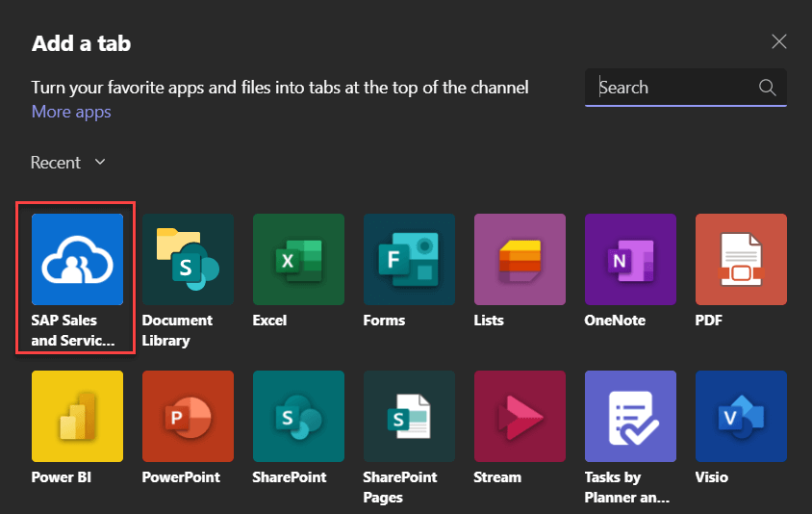Open the More apps link

click(x=71, y=112)
